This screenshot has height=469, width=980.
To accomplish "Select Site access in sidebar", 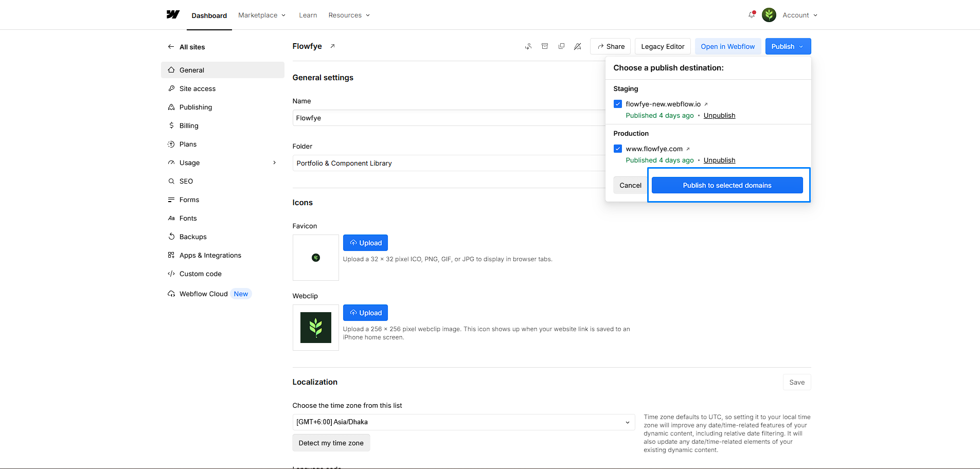I will pyautogui.click(x=223, y=88).
